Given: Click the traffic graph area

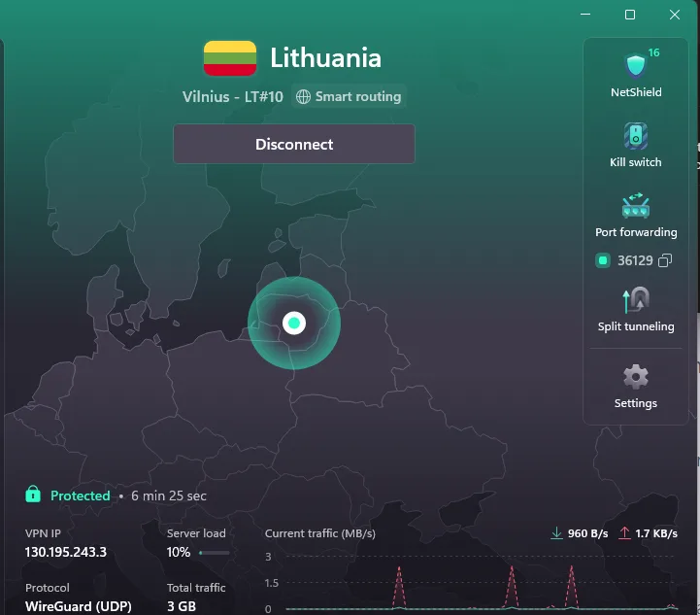Looking at the screenshot, I should click(482, 582).
